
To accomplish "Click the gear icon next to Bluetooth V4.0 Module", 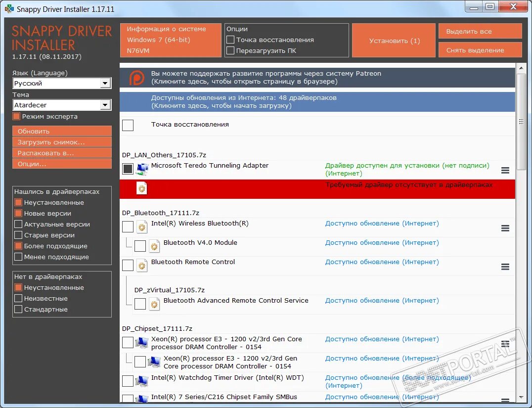I will pyautogui.click(x=154, y=246).
